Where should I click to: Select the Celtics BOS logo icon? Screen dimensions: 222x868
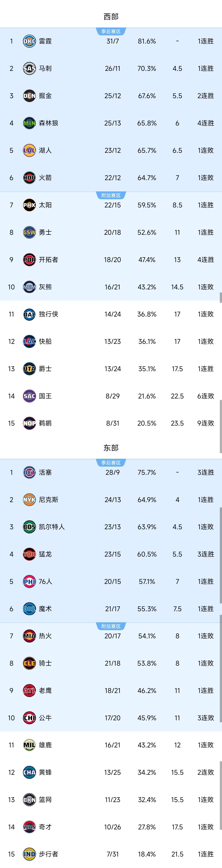coord(29,527)
